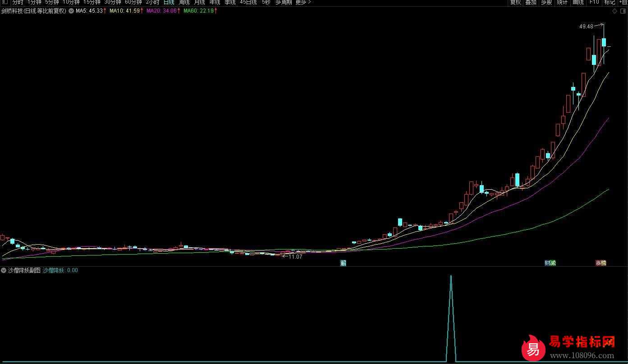
Task: Click the spike peak in 沙僧降妖 subchart
Action: (451, 276)
